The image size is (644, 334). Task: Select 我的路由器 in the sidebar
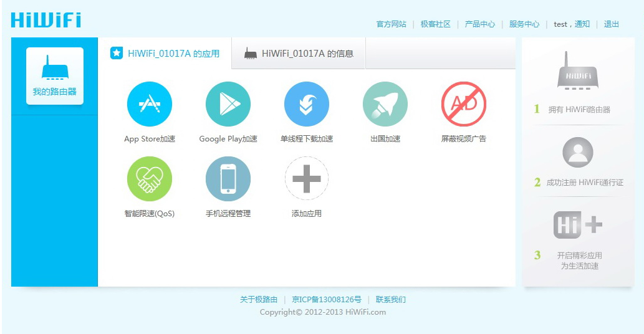(x=55, y=76)
